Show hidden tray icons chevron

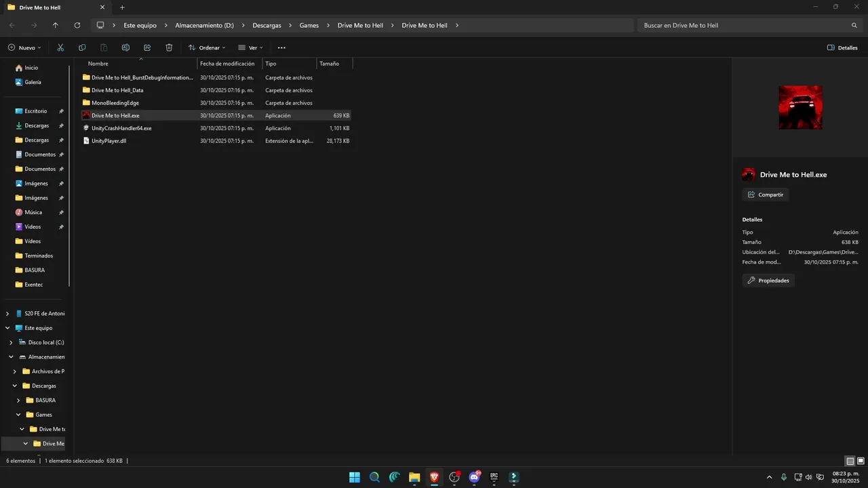(769, 477)
